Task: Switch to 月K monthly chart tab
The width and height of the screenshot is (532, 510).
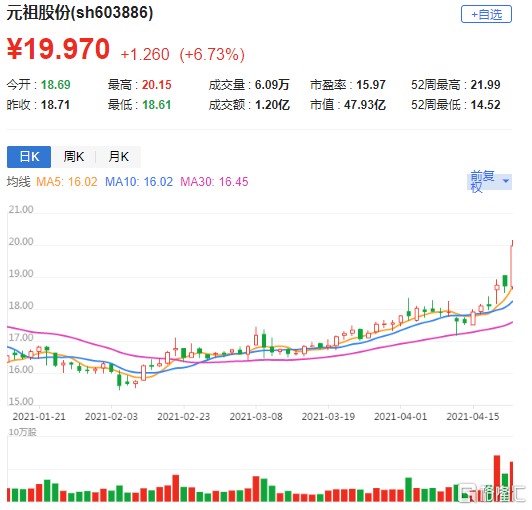Action: pos(118,157)
